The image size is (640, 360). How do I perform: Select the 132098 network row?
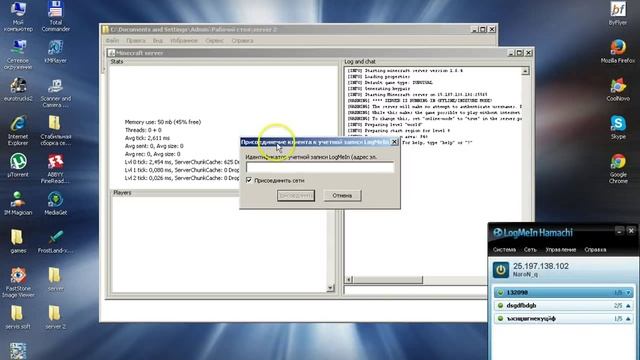click(563, 293)
